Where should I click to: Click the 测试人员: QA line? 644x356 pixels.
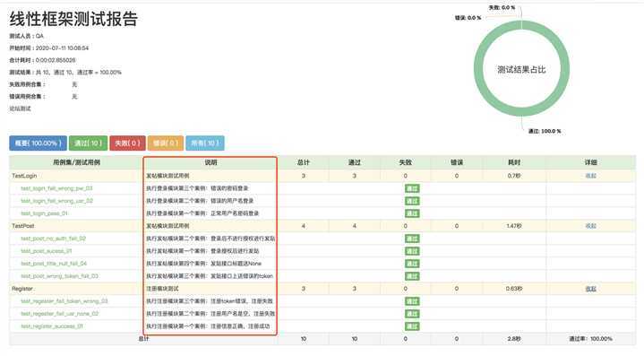coord(26,36)
